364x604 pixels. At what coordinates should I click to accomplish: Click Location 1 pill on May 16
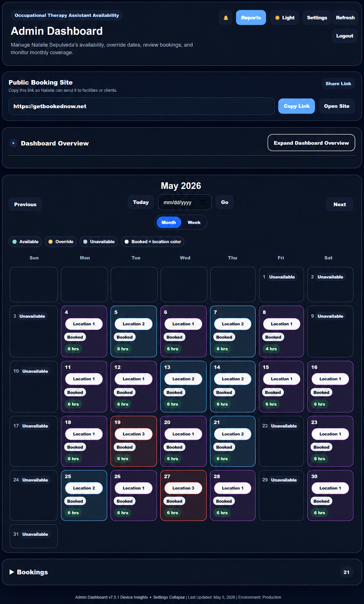tap(330, 379)
